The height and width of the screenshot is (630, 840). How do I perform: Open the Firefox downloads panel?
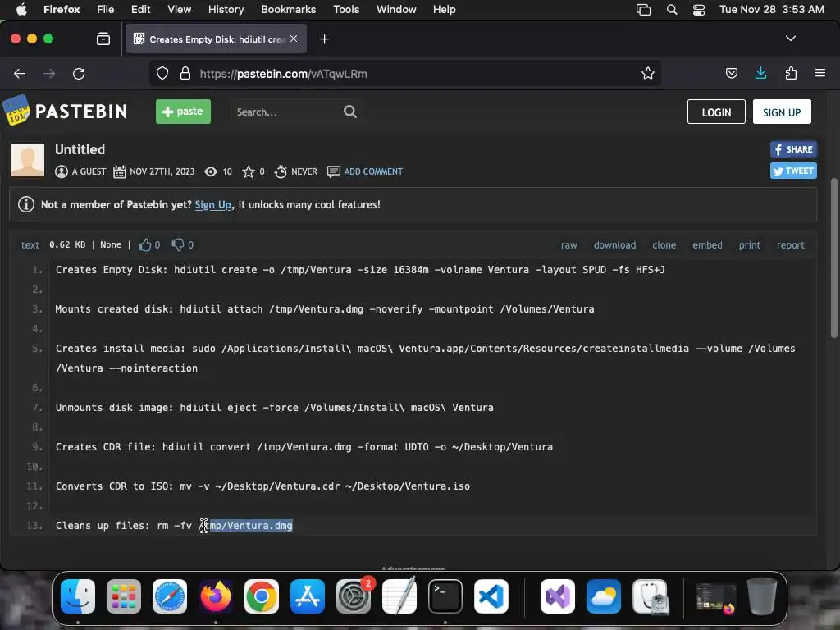[760, 73]
